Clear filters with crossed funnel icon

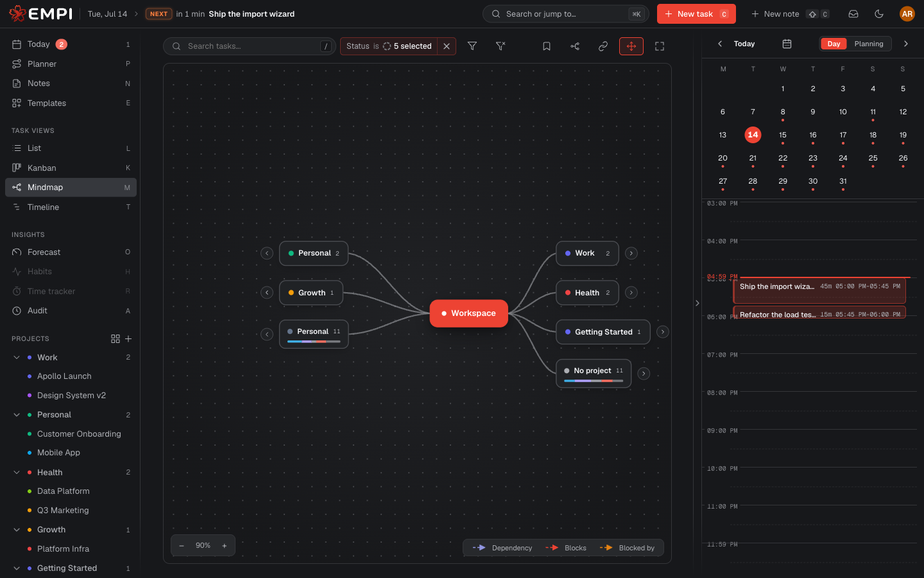click(x=501, y=46)
